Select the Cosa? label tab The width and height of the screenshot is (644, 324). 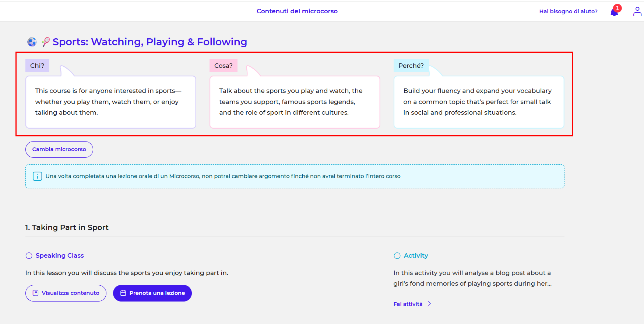point(223,66)
